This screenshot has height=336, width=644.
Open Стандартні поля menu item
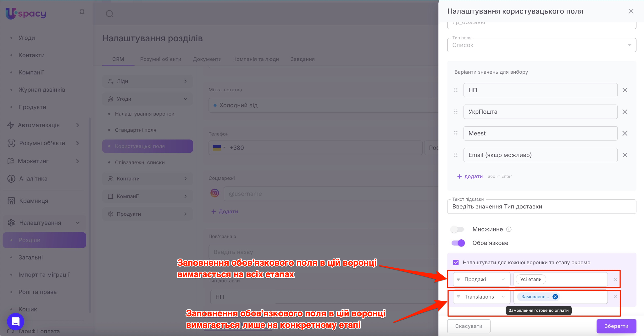tap(136, 130)
